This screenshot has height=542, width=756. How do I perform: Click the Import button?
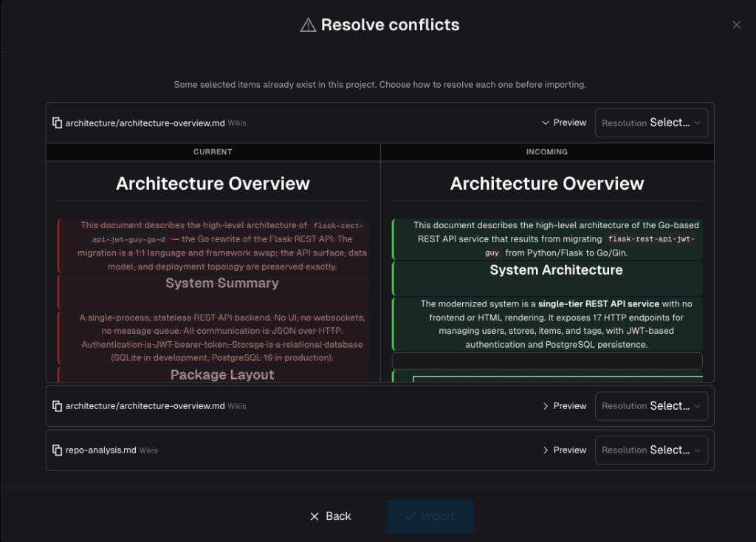430,516
